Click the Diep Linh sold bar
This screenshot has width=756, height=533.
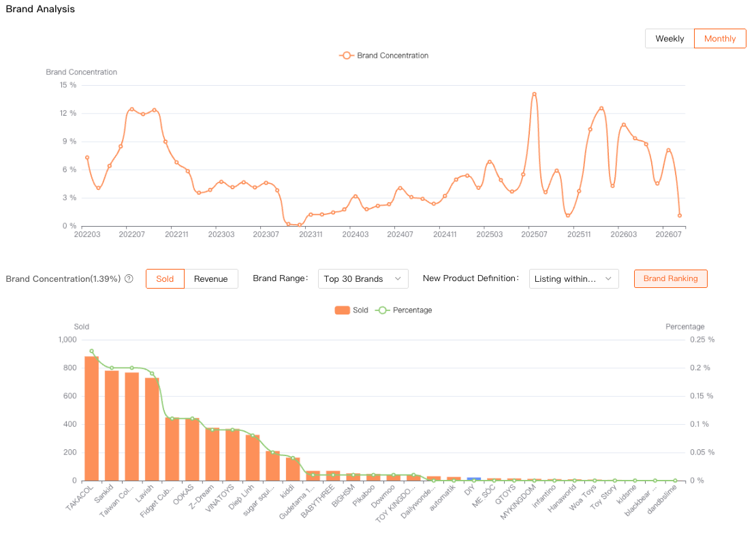click(x=253, y=458)
